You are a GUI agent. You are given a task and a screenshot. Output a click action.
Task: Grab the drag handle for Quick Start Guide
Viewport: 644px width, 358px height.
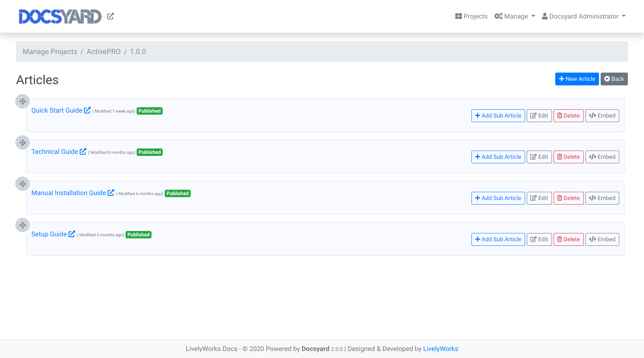(23, 101)
